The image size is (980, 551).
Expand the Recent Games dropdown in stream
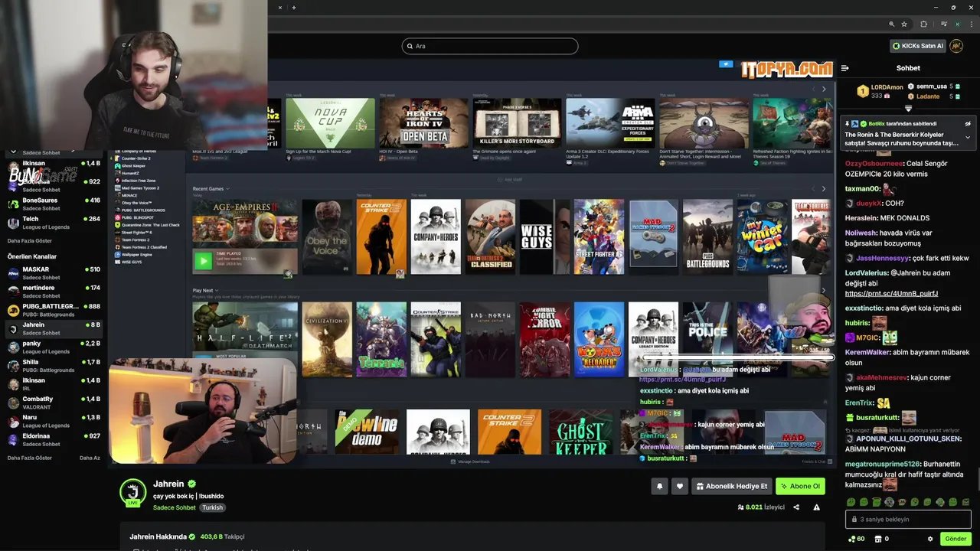tap(211, 189)
